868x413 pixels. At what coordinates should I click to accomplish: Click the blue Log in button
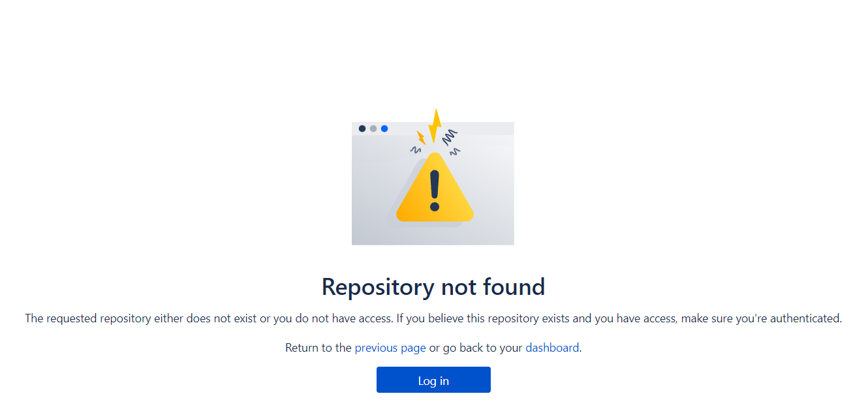(433, 380)
